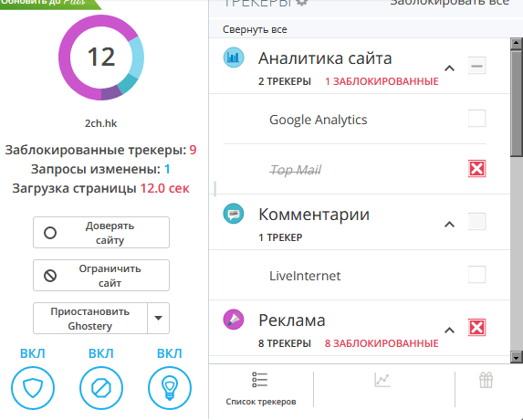Check the LiveInternet block box
Image resolution: width=523 pixels, height=420 pixels.
click(477, 274)
